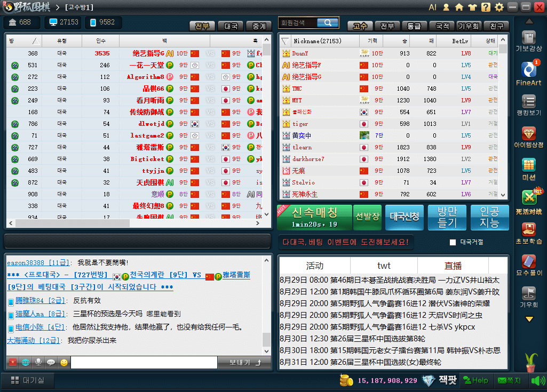This screenshot has height=392, width=547.
Task: Open the shirt skin icon in title bar
Action: pos(472,7)
